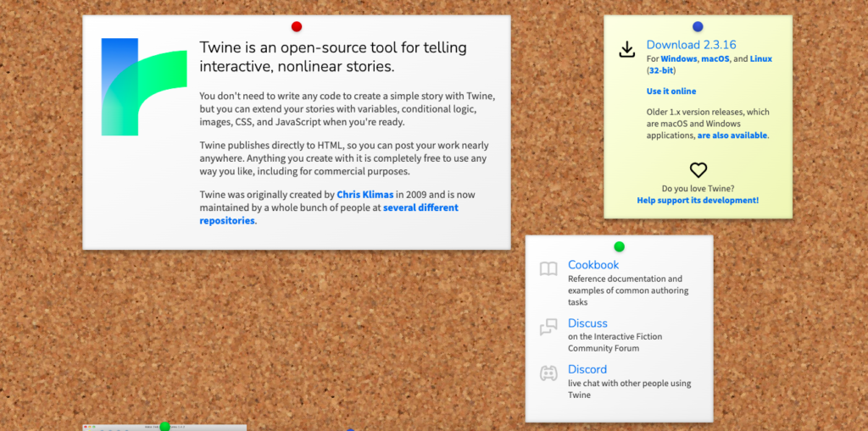This screenshot has height=431, width=868.
Task: Click the heart icon above Do you love Twine
Action: tap(698, 170)
